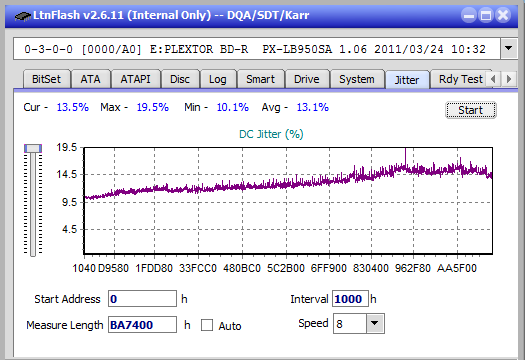Switch to the BitSet tab
This screenshot has width=525, height=360.
pos(47,79)
